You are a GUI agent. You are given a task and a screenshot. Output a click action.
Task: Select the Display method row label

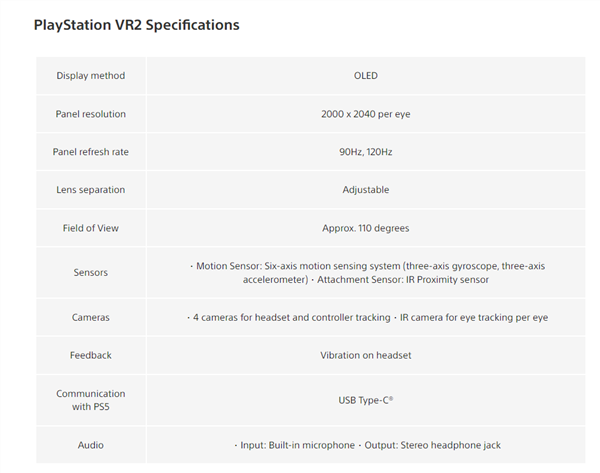(90, 76)
